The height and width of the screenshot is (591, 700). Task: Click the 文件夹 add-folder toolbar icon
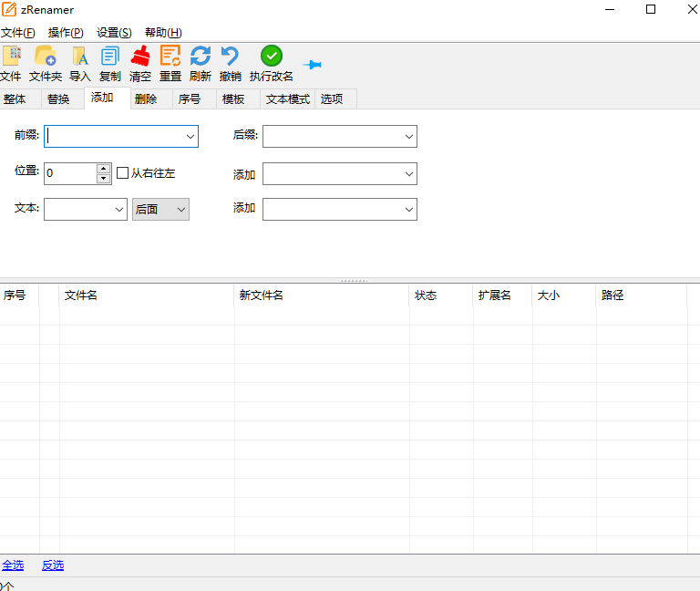(x=46, y=57)
